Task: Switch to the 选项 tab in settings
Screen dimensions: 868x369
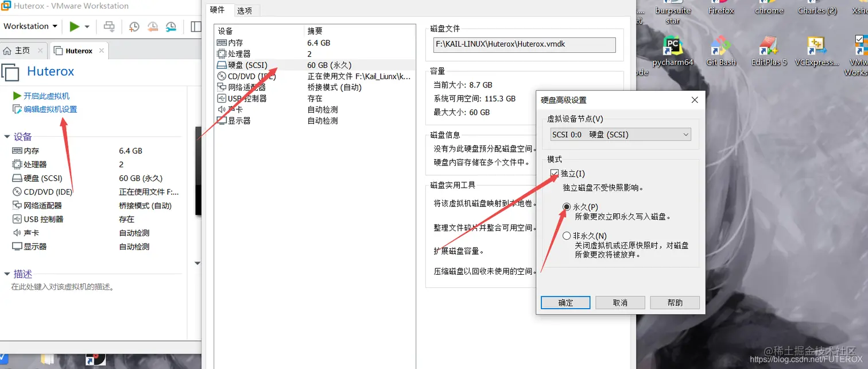Action: (x=245, y=10)
